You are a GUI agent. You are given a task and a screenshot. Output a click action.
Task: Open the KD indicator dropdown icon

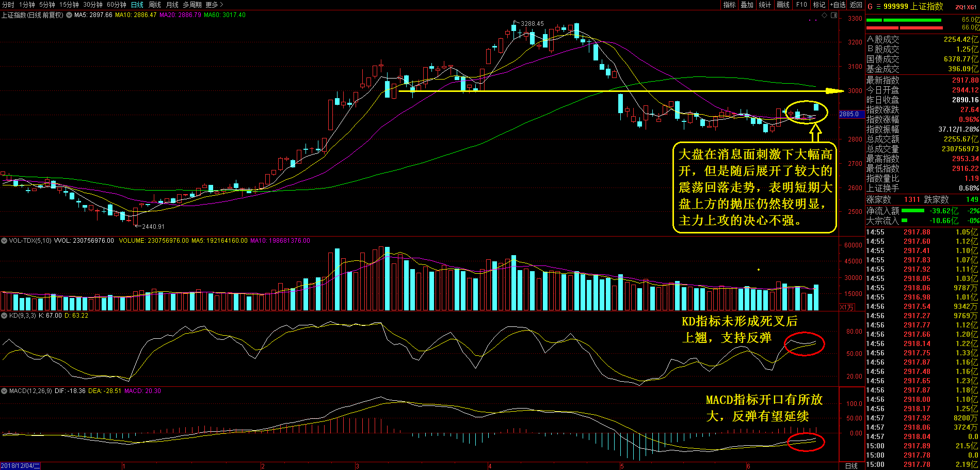click(4, 316)
